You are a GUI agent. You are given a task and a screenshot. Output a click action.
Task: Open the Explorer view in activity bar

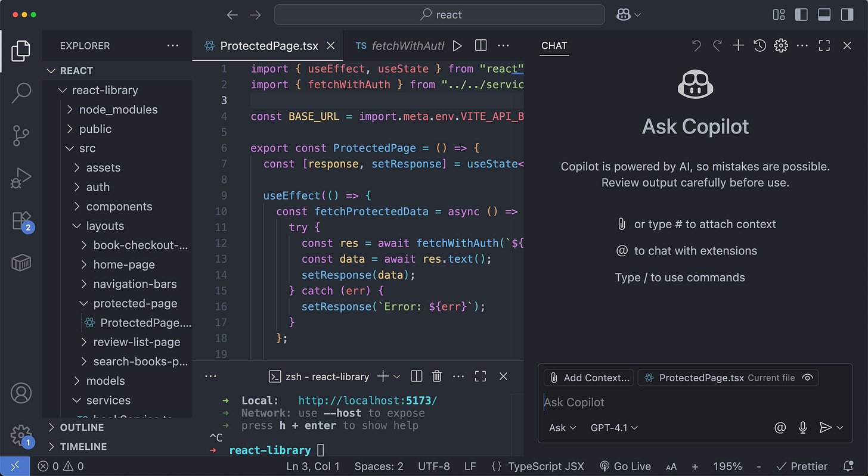coord(21,51)
